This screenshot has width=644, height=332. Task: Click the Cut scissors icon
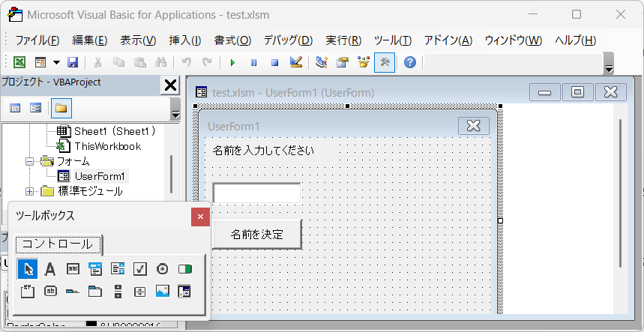coord(97,63)
